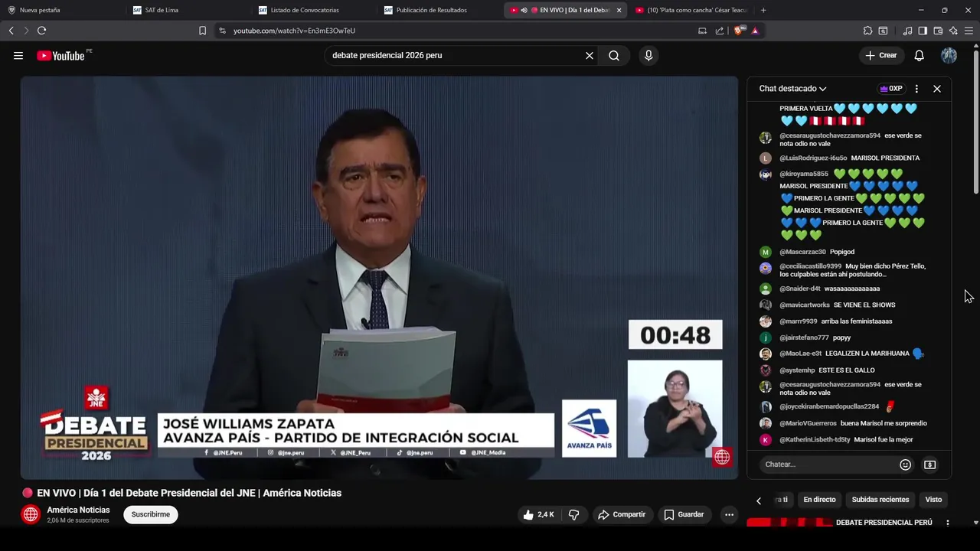The image size is (980, 551).
Task: Open Brave Rewards triangle icon
Action: [756, 31]
